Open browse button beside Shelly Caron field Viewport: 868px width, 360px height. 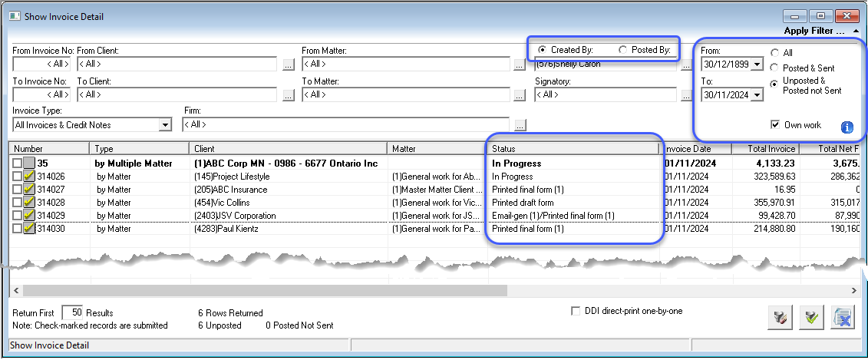click(686, 64)
